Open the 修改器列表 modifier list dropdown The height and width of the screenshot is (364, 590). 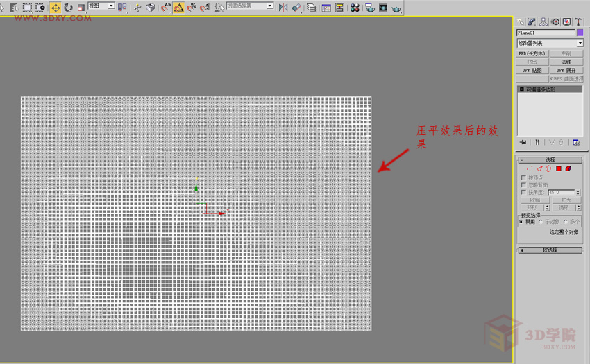[550, 43]
